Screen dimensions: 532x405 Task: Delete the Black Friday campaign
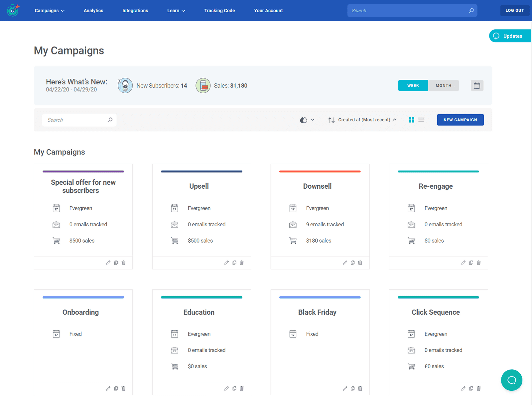pyautogui.click(x=360, y=388)
